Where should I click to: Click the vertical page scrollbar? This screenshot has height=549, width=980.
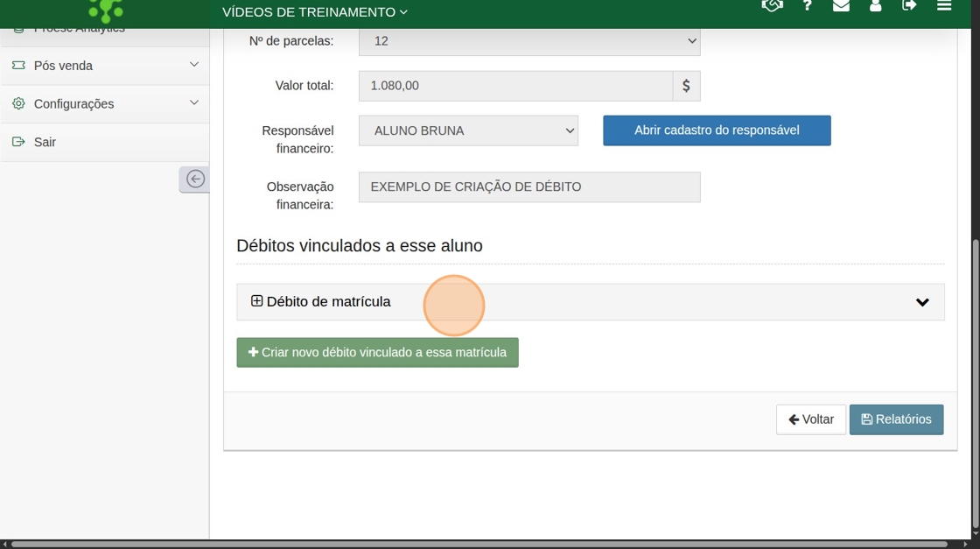point(976,384)
